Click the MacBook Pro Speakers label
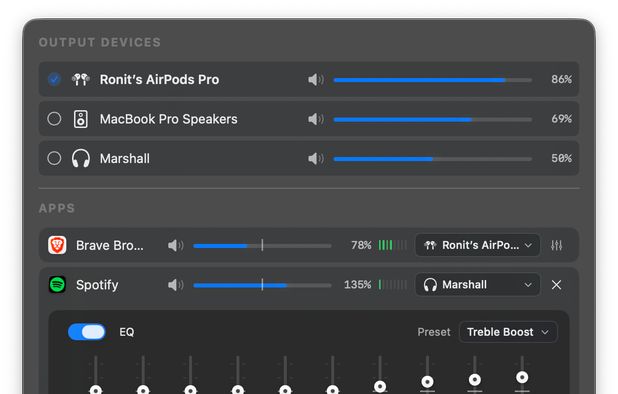The image size is (618, 394). pyautogui.click(x=168, y=119)
